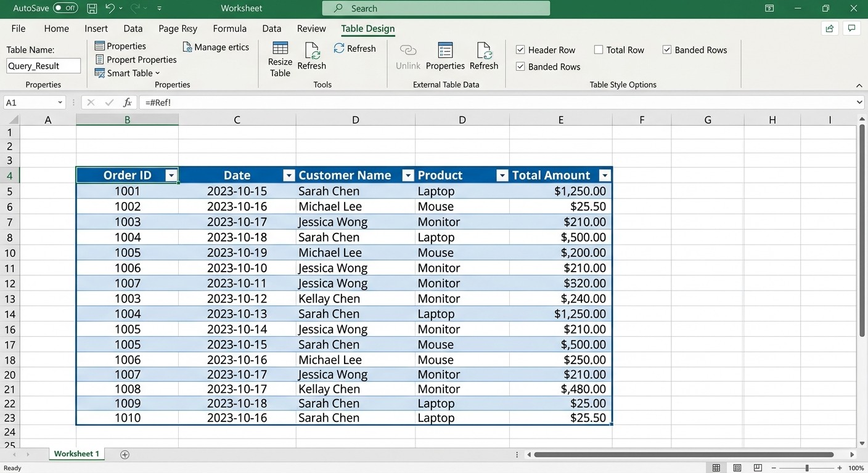Toggle Banded Rows checkbox beside Total Row
The height and width of the screenshot is (473, 868).
(667, 50)
